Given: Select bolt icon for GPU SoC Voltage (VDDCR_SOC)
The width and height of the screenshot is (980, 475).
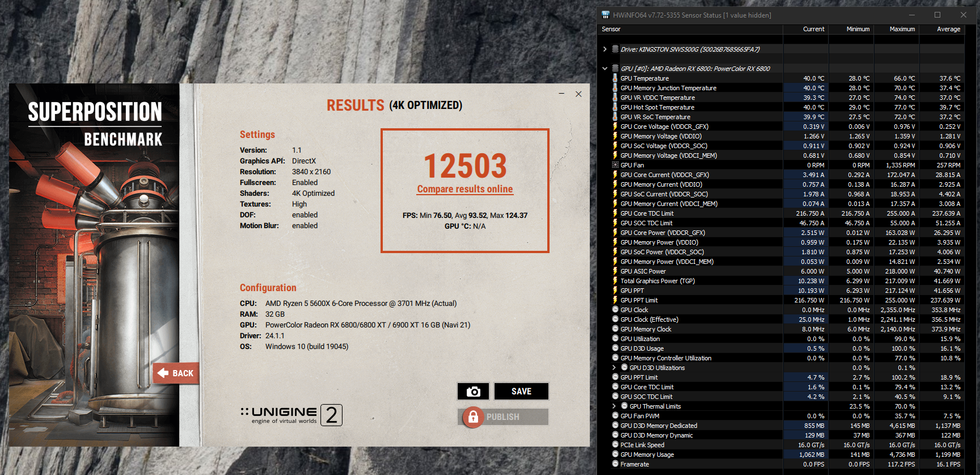Looking at the screenshot, I should click(615, 146).
